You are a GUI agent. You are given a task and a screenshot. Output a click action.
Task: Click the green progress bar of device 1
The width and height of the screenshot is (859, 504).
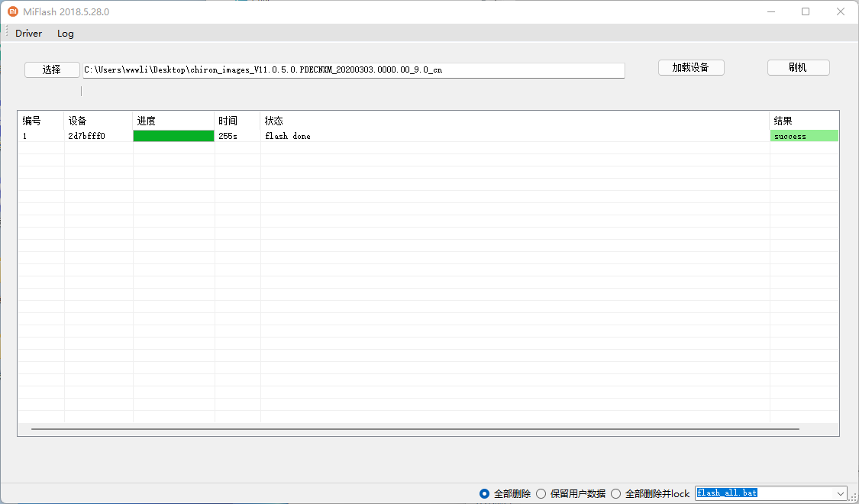[x=173, y=136]
